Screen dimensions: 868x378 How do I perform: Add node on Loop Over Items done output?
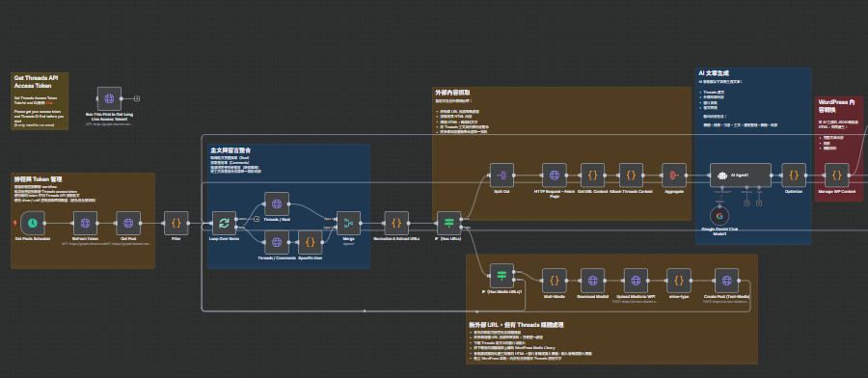(x=257, y=219)
